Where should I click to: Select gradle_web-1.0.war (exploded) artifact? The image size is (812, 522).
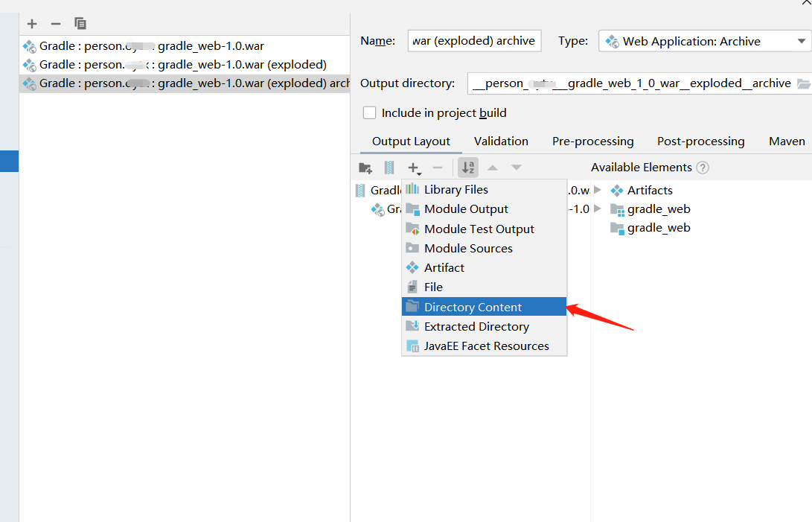pos(185,65)
